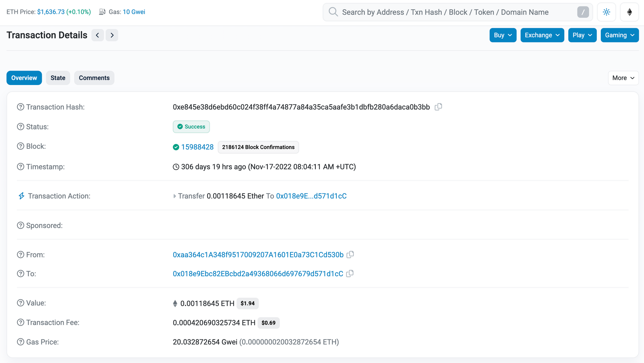Open the previous transaction with left arrow
Screen dimensions: 644x363
point(98,35)
